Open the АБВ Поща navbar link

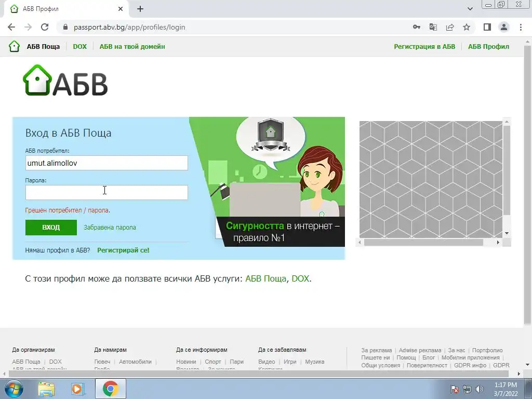click(43, 46)
